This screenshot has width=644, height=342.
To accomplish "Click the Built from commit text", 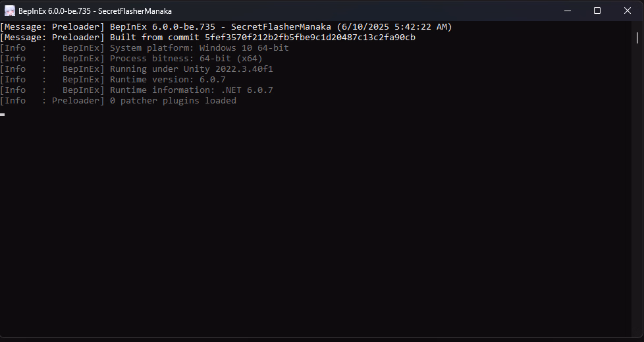I will tap(155, 38).
